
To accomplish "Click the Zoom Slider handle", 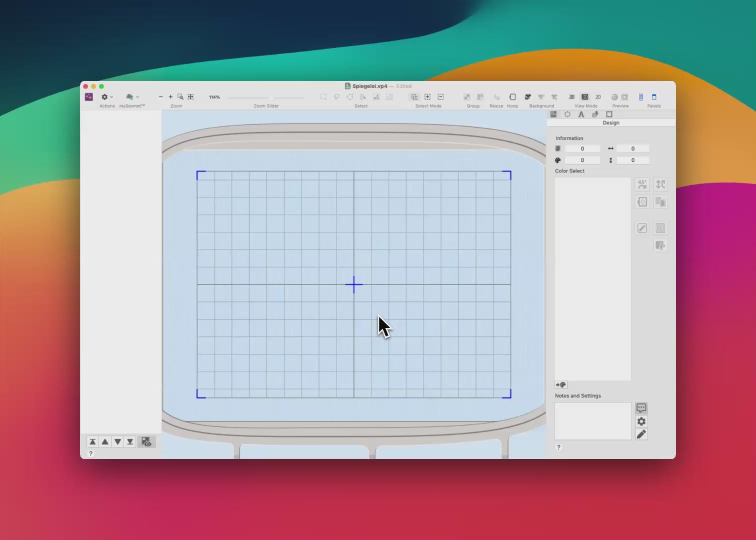I will pos(270,97).
